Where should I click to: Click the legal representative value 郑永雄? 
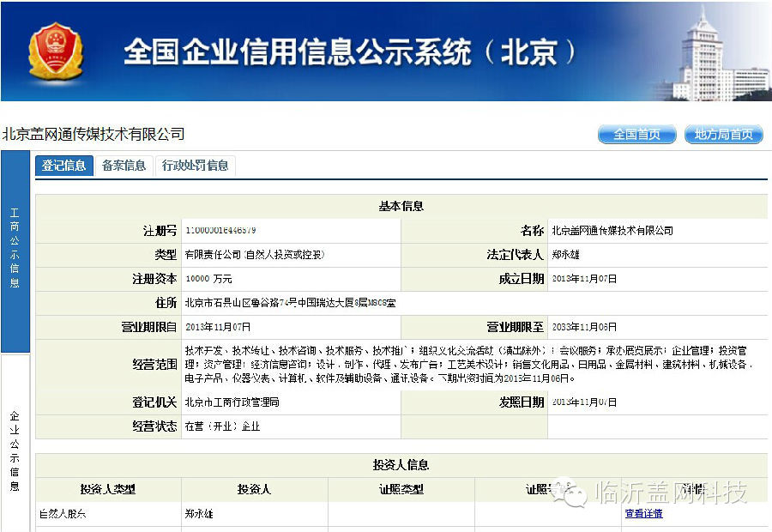coord(565,254)
